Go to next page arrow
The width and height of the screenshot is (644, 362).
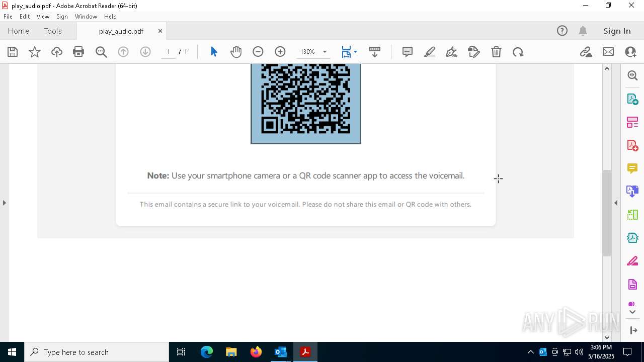tap(145, 52)
